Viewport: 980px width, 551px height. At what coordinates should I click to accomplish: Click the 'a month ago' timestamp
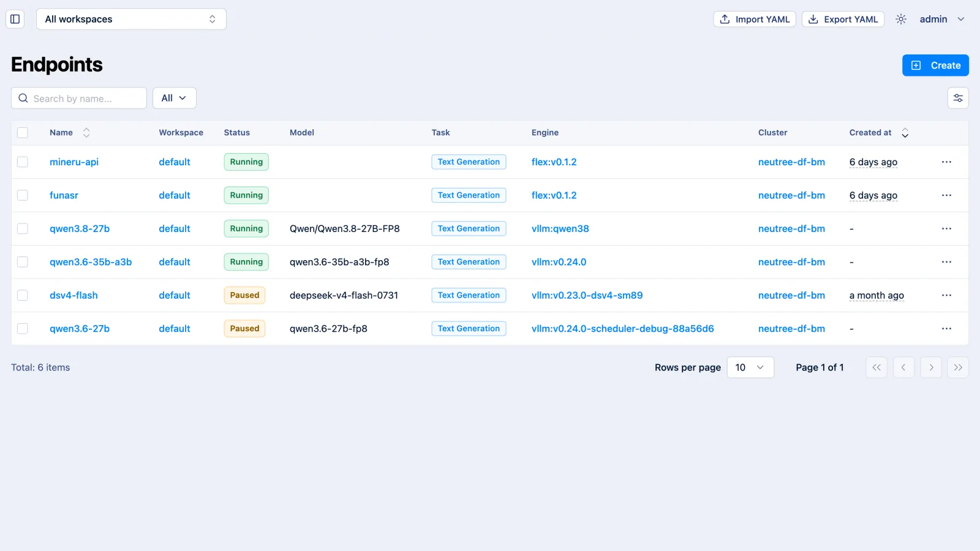pos(876,295)
